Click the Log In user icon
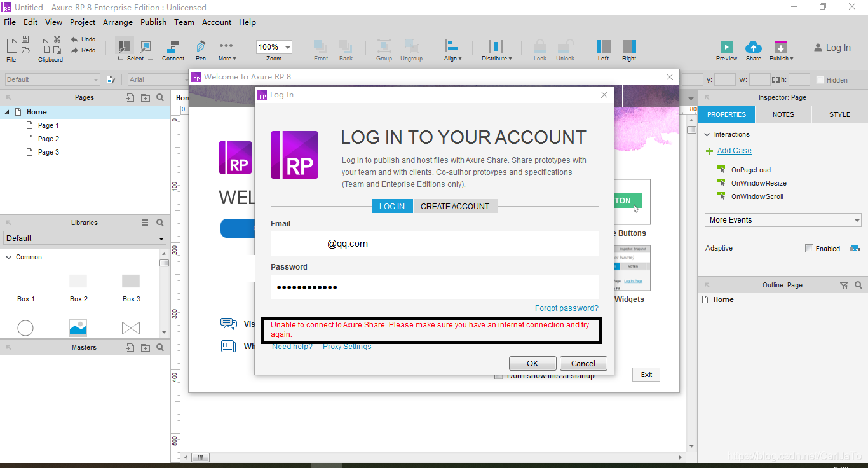The height and width of the screenshot is (468, 868). click(818, 48)
